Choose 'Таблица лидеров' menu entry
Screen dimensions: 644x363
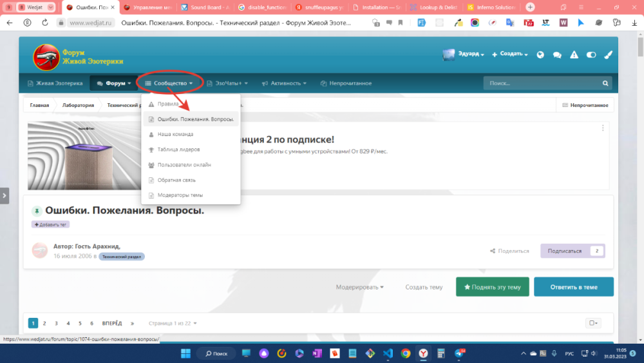pyautogui.click(x=178, y=150)
